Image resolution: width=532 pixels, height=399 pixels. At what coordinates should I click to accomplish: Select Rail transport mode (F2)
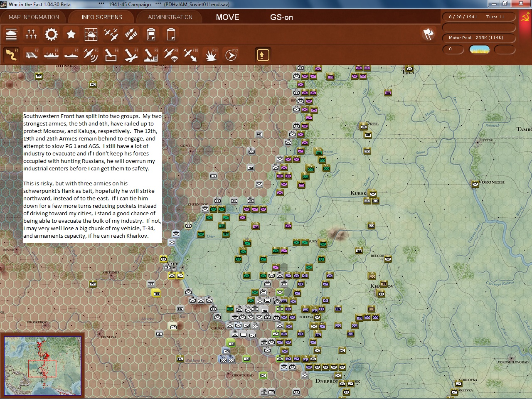(31, 54)
